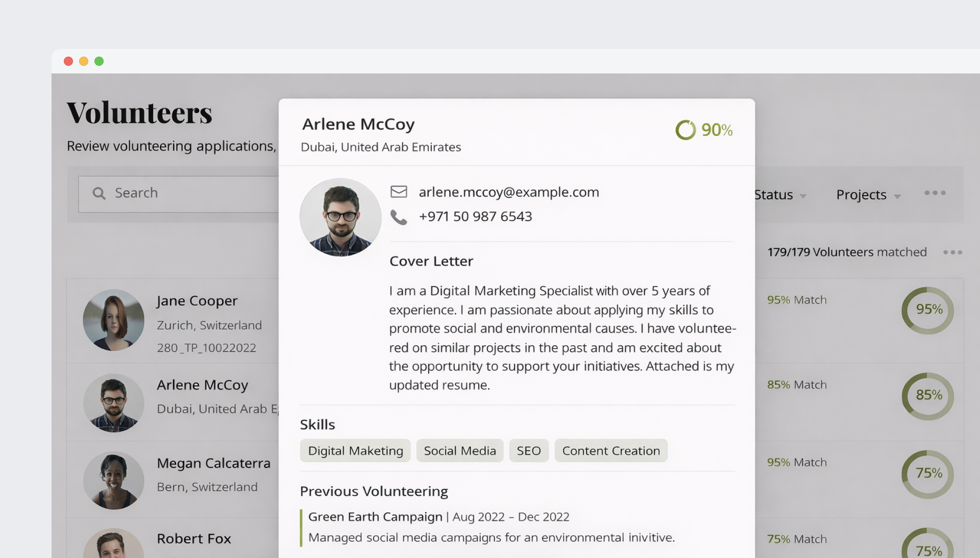Click the phone handset icon
This screenshot has height=558, width=980.
coord(399,217)
